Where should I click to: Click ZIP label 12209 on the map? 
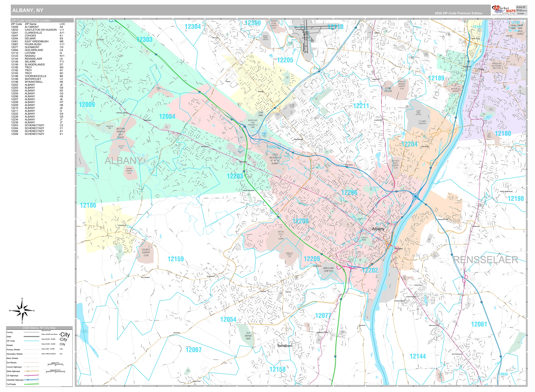tap(312, 259)
